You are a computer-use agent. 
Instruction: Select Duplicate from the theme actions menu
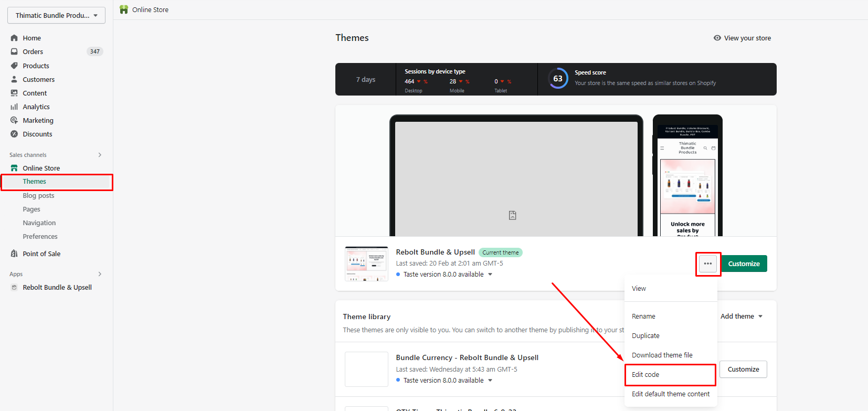pyautogui.click(x=671, y=335)
